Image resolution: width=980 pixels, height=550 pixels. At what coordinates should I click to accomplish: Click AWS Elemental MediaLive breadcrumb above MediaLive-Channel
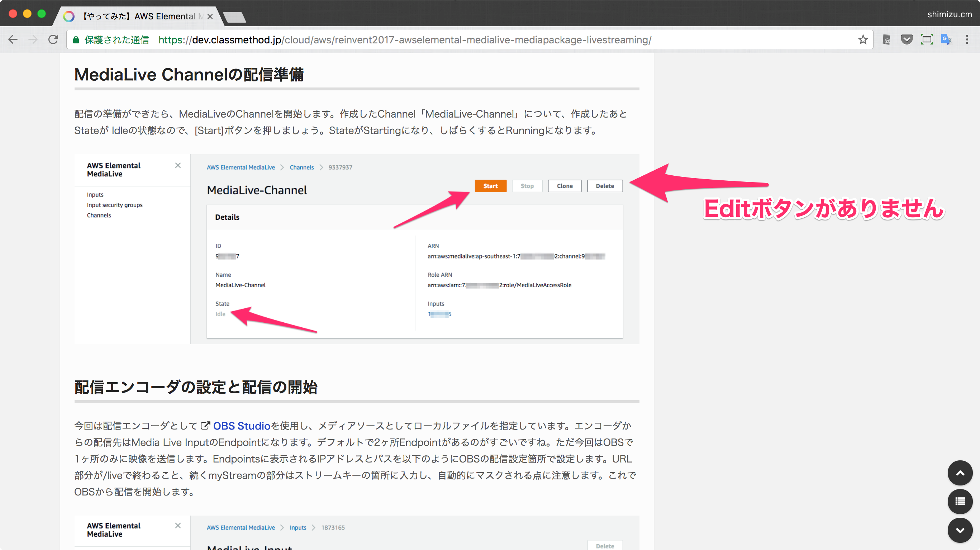point(241,167)
